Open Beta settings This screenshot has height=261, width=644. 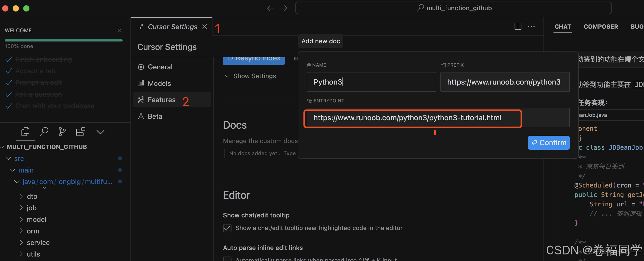pyautogui.click(x=172, y=116)
